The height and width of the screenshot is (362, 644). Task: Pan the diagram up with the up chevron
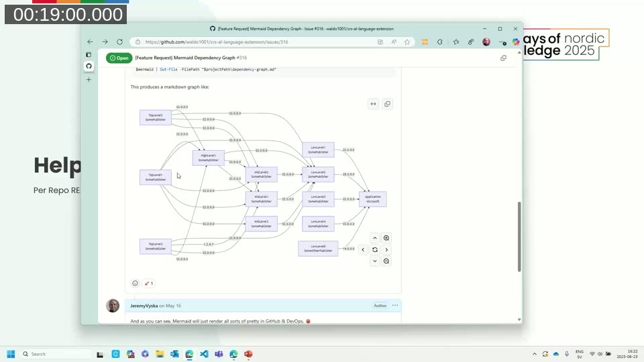(374, 238)
